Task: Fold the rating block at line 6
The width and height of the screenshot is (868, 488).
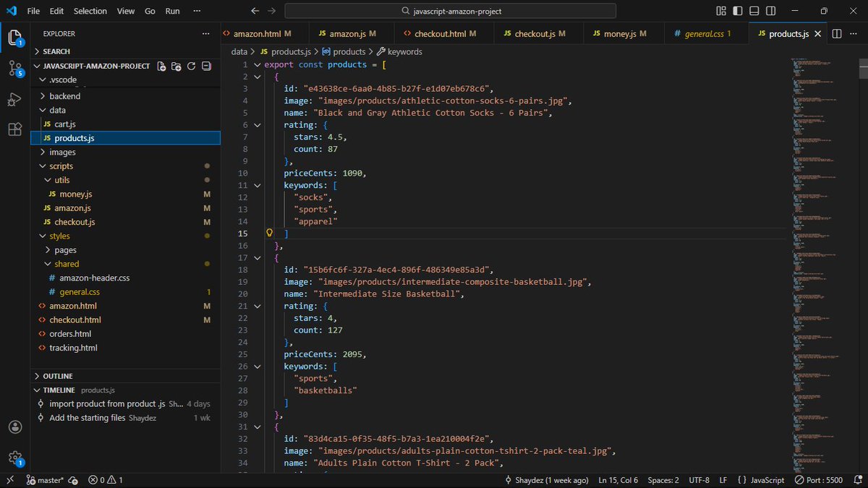Action: coord(257,125)
